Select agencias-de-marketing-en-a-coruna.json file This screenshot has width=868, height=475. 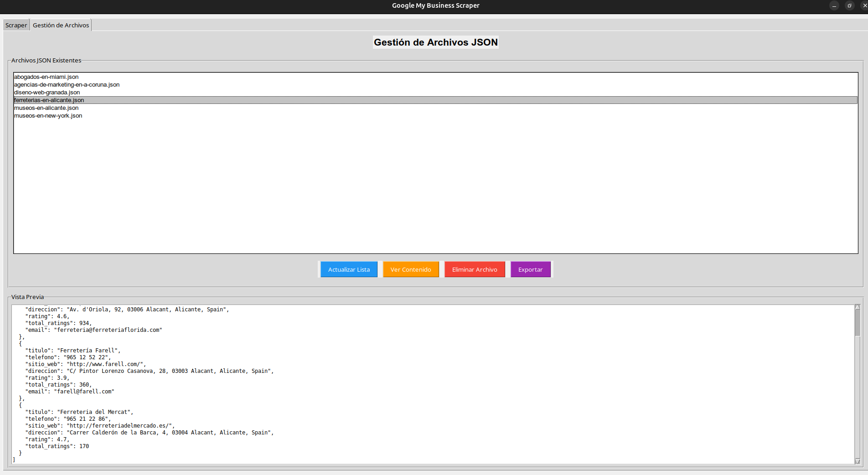coord(67,85)
